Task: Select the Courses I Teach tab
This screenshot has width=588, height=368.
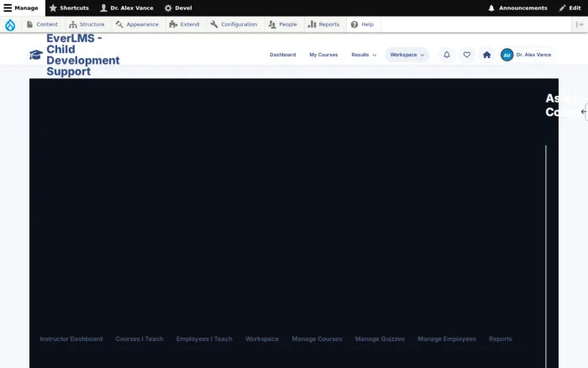Action: click(x=139, y=339)
